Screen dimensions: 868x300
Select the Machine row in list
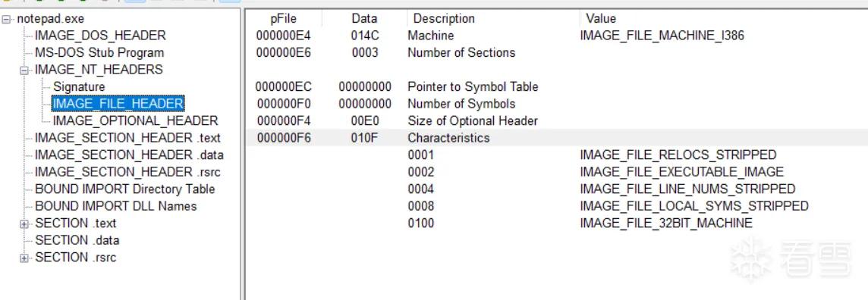tap(556, 36)
